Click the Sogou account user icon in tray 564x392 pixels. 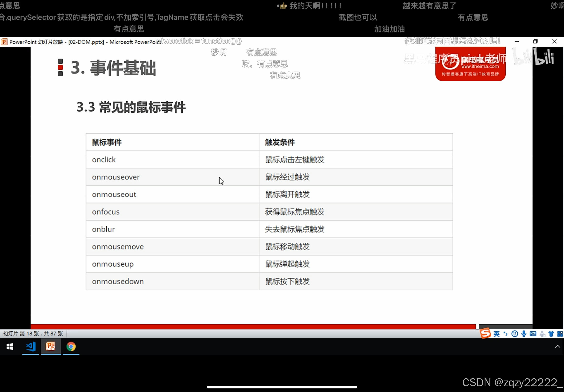[543, 333]
